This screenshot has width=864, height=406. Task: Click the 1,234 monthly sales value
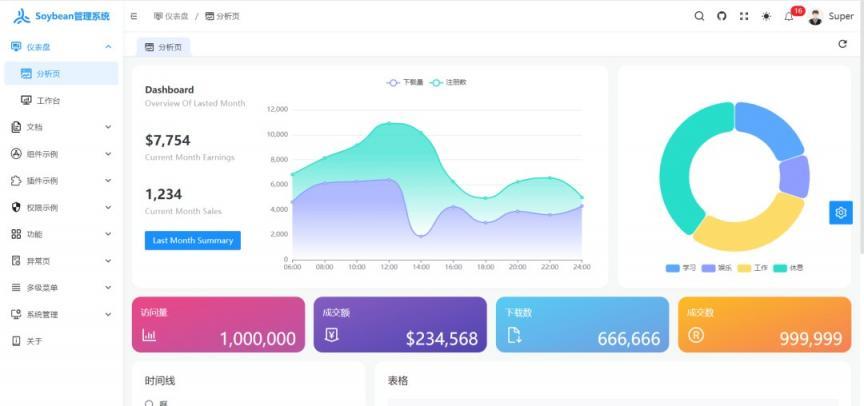coord(164,194)
